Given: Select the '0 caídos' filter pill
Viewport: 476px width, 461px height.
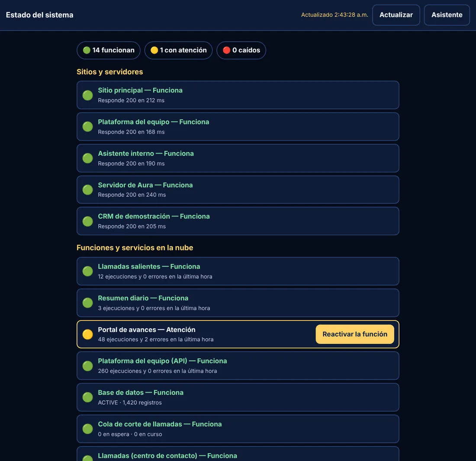Looking at the screenshot, I should [x=241, y=50].
